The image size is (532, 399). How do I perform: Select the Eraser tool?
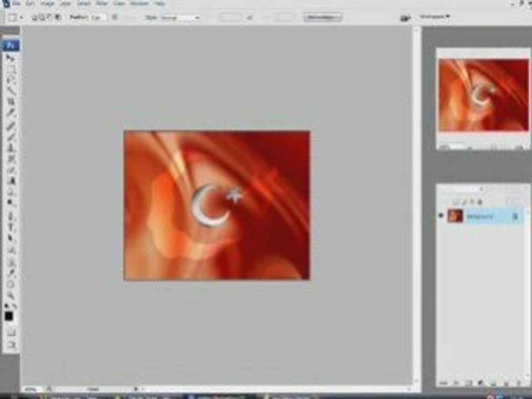11,170
